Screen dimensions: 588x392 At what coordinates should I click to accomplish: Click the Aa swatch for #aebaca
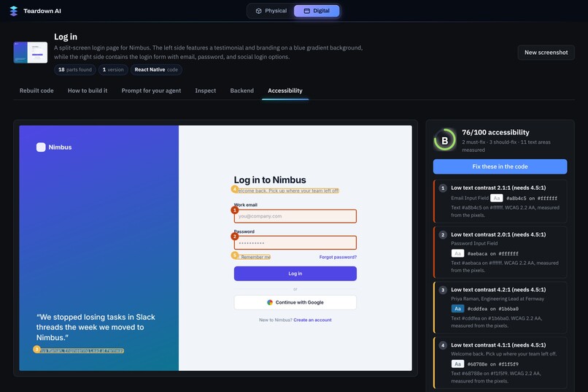457,253
